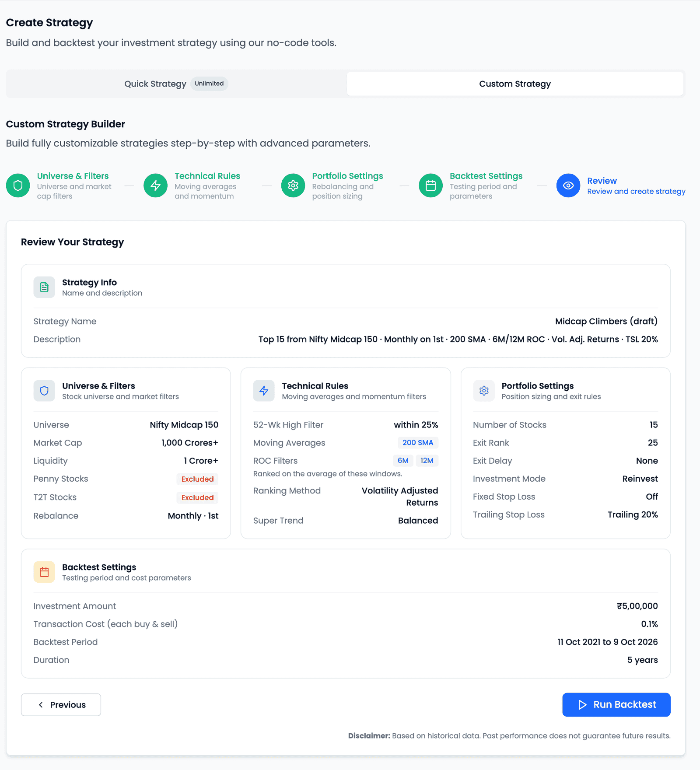The height and width of the screenshot is (770, 700).
Task: Click the Transaction Cost value "0.1%"
Action: point(650,624)
